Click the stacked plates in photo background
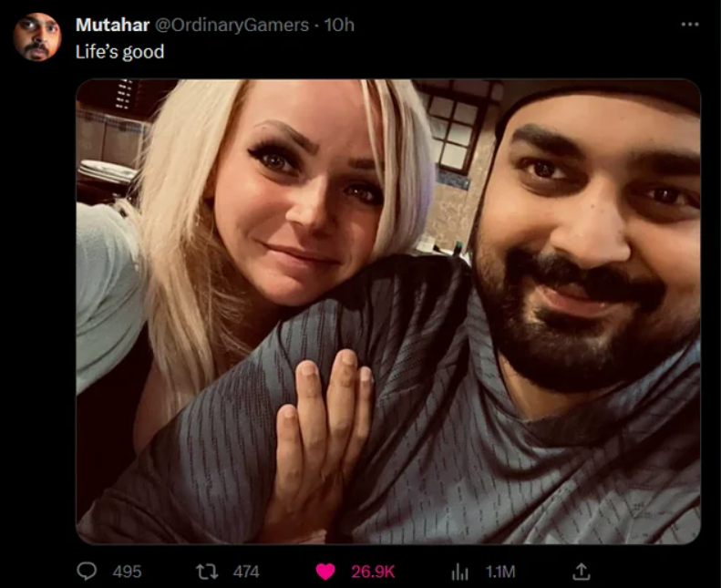 108,171
